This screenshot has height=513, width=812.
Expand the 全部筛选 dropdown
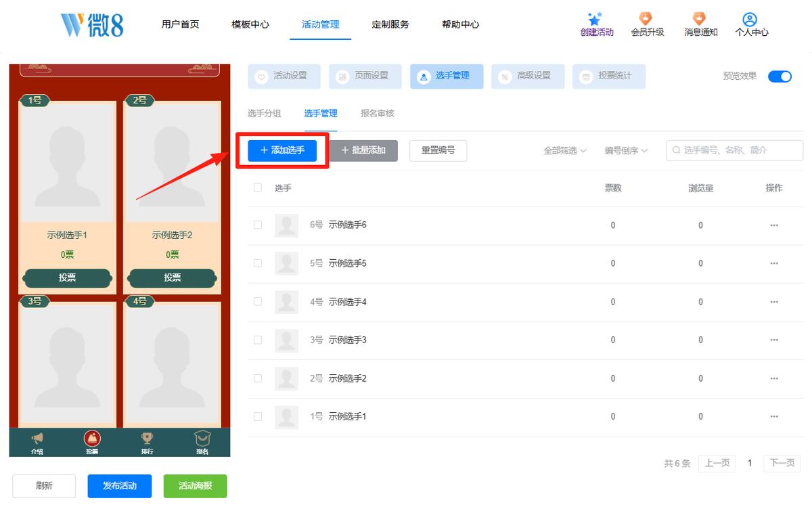coord(565,150)
